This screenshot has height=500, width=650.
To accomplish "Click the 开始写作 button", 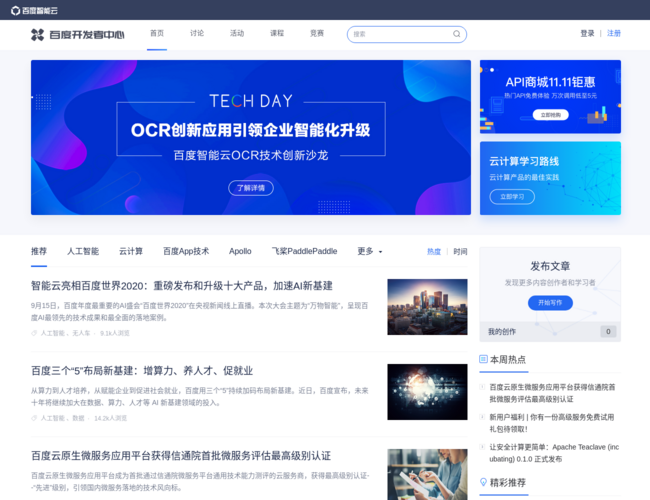I will (550, 303).
